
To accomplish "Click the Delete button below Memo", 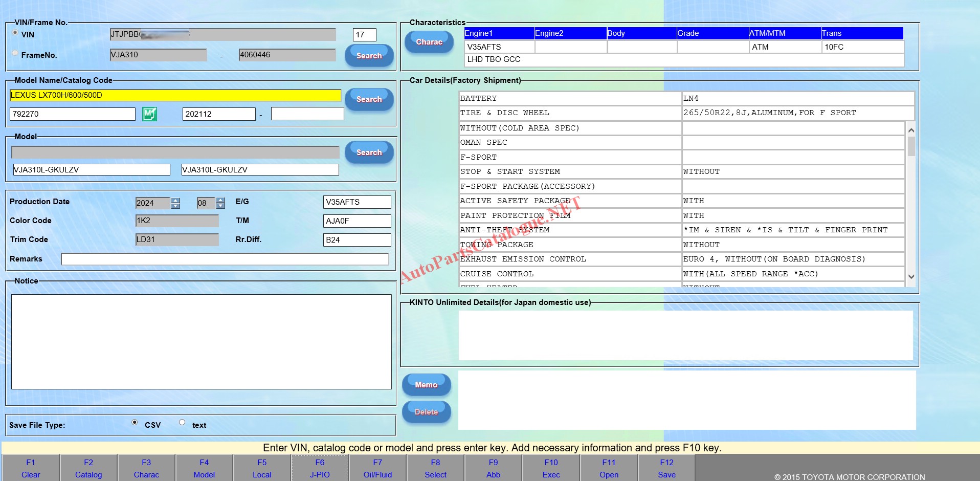I will pyautogui.click(x=426, y=411).
